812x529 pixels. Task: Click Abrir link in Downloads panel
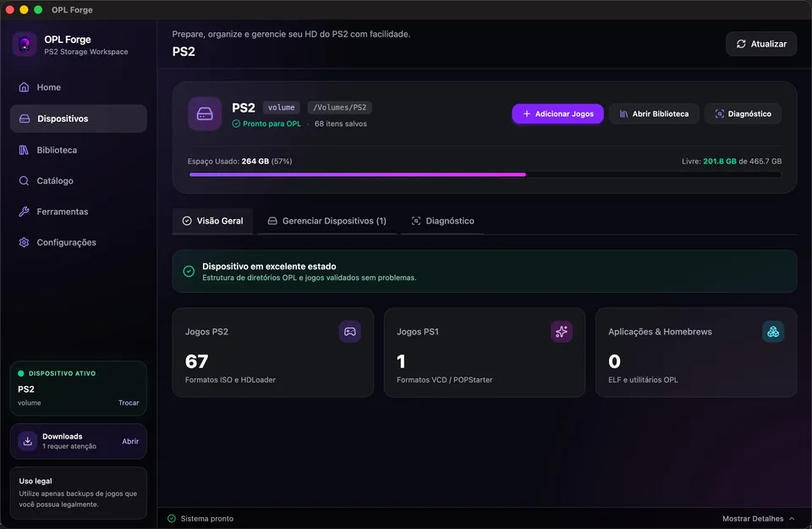pyautogui.click(x=130, y=442)
